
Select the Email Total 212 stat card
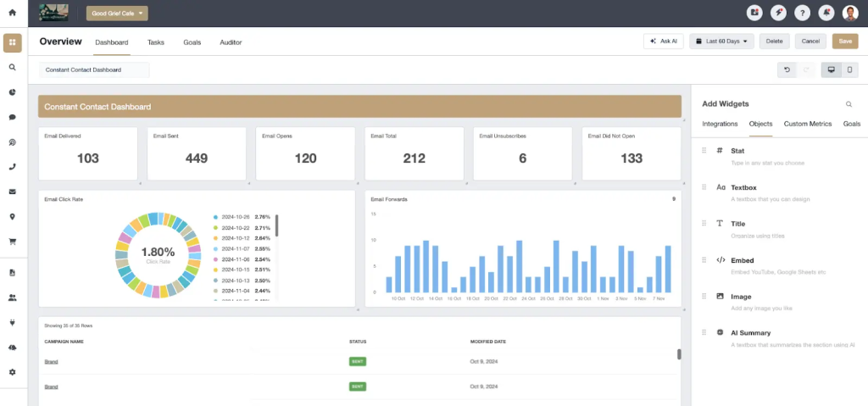[x=414, y=154]
